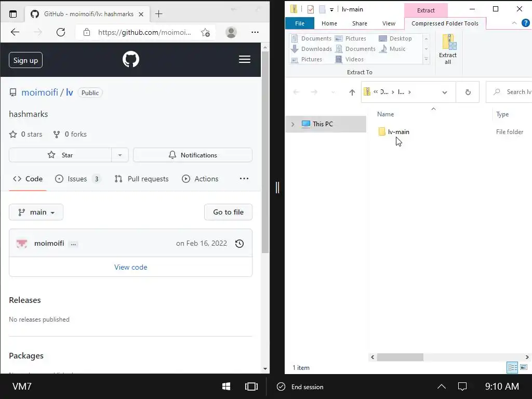Open a new Edge tab
532x399 pixels.
pyautogui.click(x=158, y=14)
